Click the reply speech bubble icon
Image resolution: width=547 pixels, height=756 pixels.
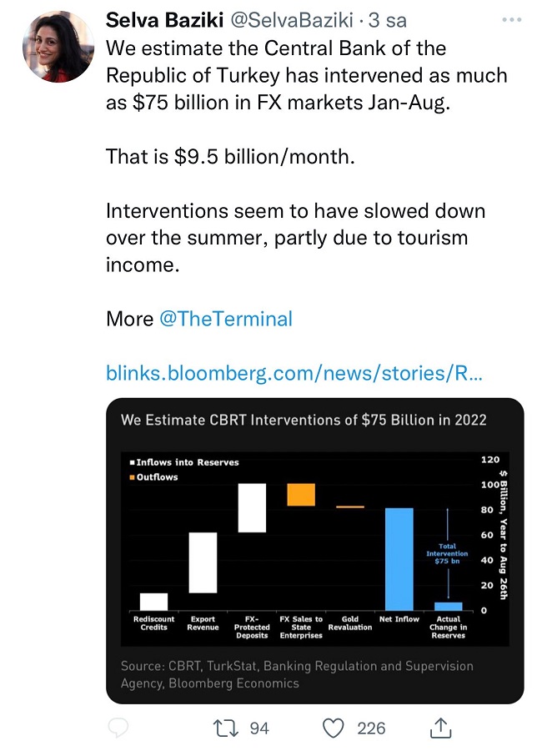click(119, 728)
